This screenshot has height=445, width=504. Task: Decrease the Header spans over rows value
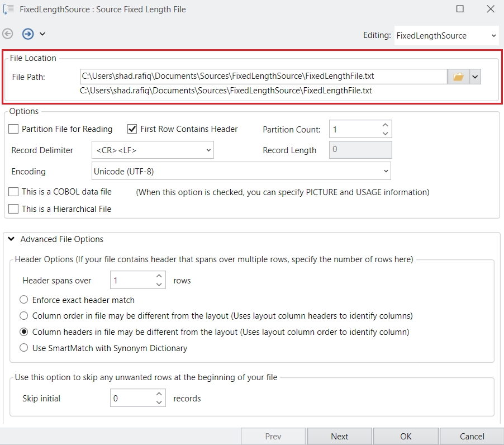[x=159, y=285]
